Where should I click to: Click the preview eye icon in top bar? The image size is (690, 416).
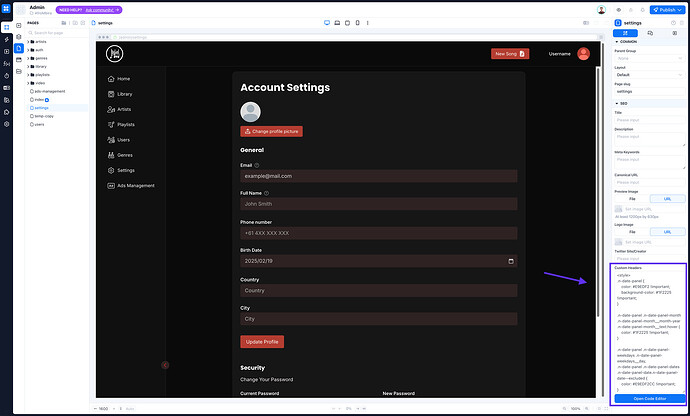coord(618,10)
